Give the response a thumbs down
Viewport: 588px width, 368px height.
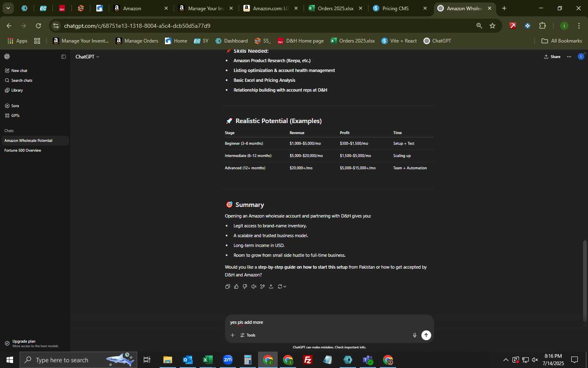[x=245, y=287]
